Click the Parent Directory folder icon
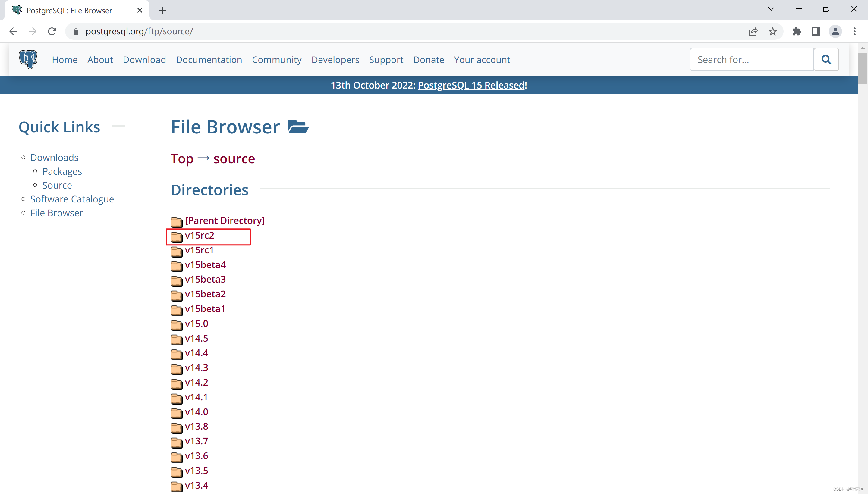The width and height of the screenshot is (868, 494). point(176,220)
